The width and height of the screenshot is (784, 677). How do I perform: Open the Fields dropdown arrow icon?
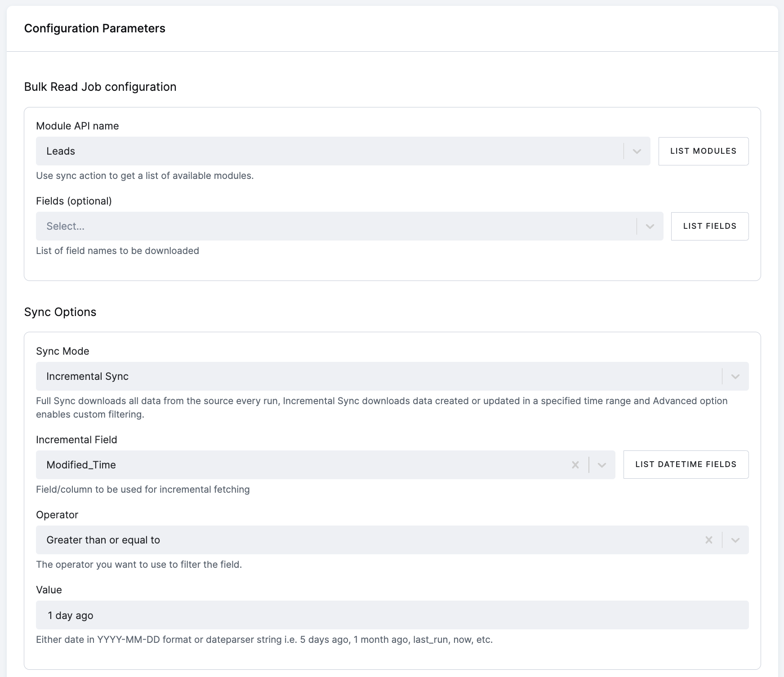(650, 226)
